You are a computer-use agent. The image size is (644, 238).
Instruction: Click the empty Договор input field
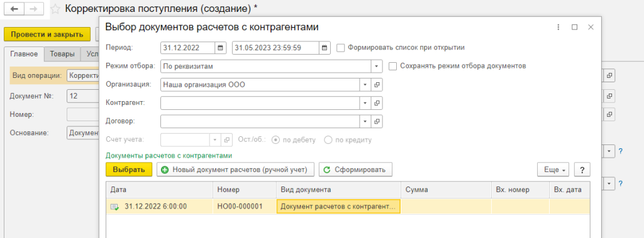[x=260, y=121]
